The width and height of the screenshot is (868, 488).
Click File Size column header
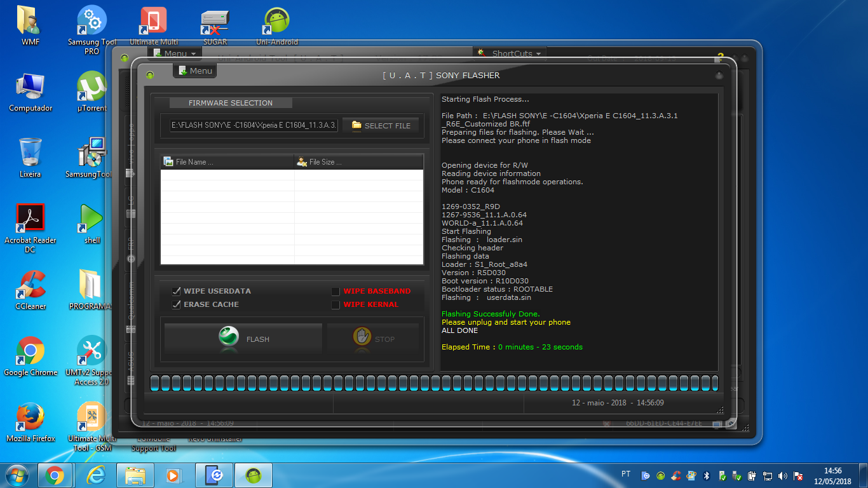coord(359,162)
